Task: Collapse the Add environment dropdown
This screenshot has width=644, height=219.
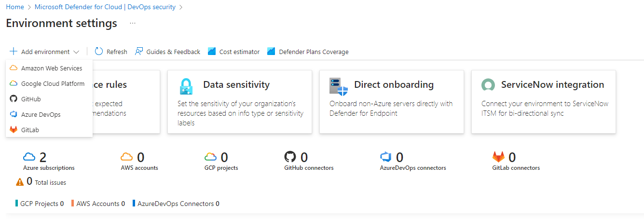Action: tap(45, 52)
